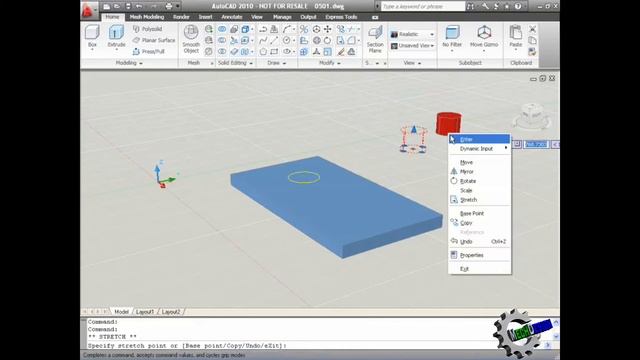The width and height of the screenshot is (640, 360).
Task: Click the Extrude tool icon
Action: 116,33
